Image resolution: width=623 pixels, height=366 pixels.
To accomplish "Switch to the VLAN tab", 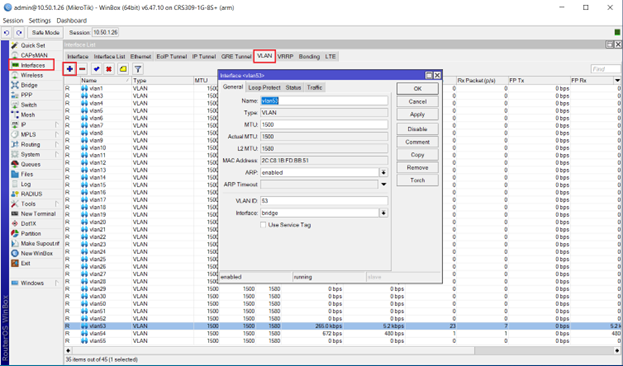I will 265,56.
